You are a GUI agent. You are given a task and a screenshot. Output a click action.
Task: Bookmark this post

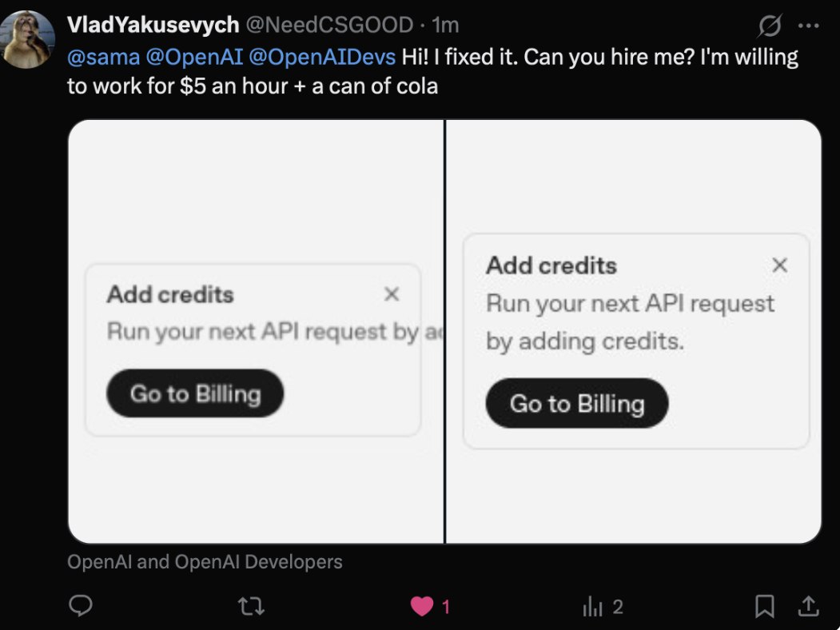pyautogui.click(x=764, y=607)
